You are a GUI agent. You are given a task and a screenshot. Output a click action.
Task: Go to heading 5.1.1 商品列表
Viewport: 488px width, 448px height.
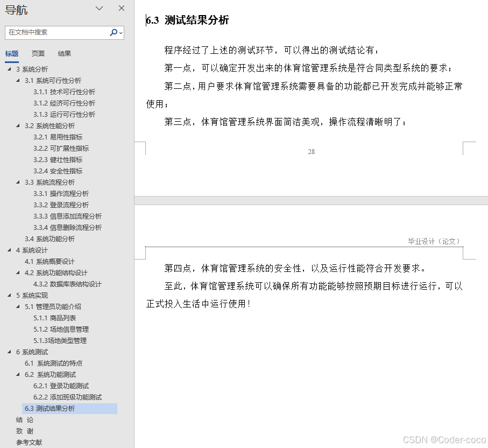point(55,318)
